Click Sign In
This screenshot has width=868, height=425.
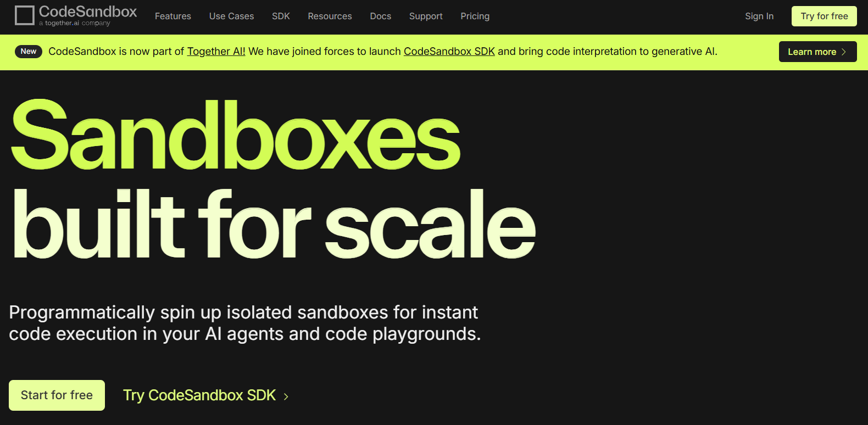[759, 16]
